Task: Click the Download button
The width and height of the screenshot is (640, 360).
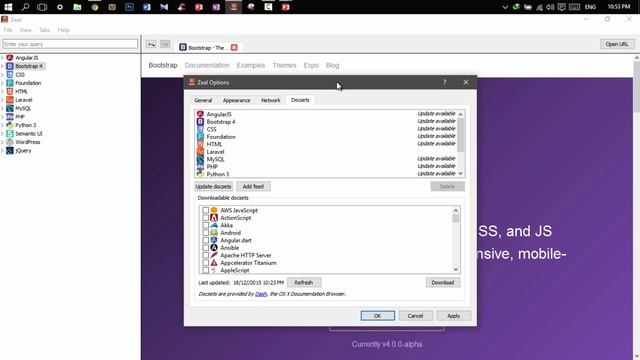Action: (x=442, y=282)
